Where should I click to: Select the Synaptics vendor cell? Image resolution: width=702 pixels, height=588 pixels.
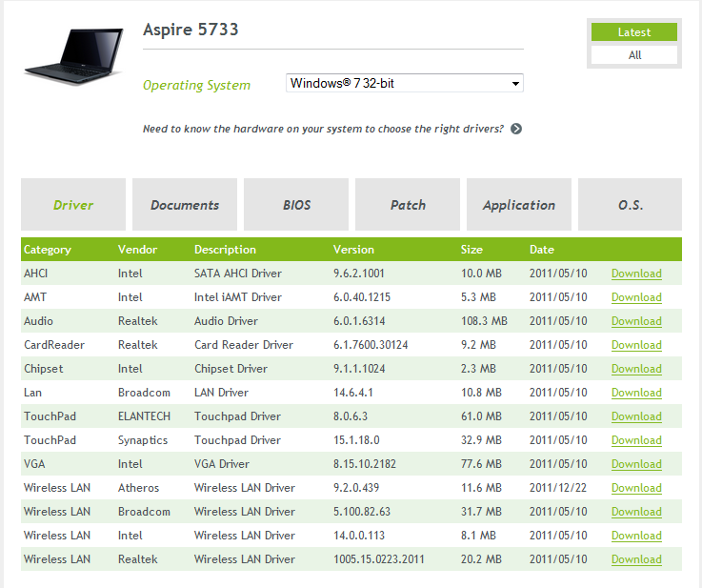(x=143, y=440)
